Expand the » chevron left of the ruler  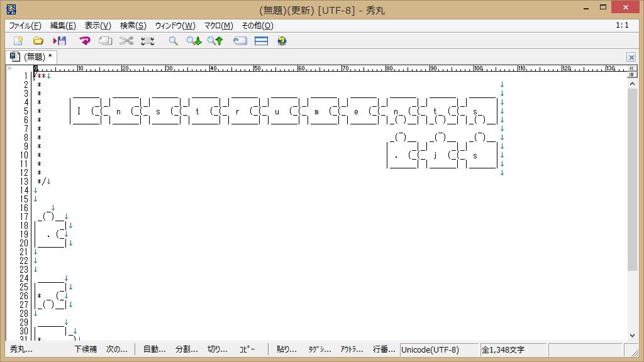(x=9, y=68)
